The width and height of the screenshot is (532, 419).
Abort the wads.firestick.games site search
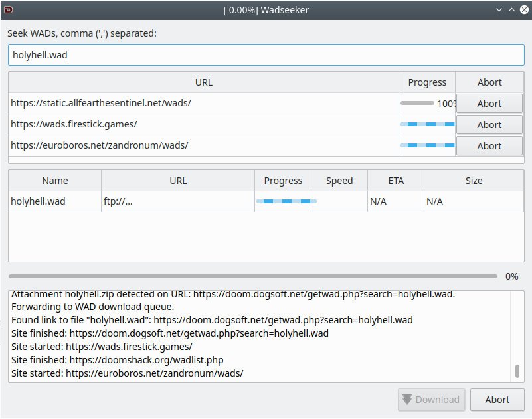pyautogui.click(x=489, y=125)
